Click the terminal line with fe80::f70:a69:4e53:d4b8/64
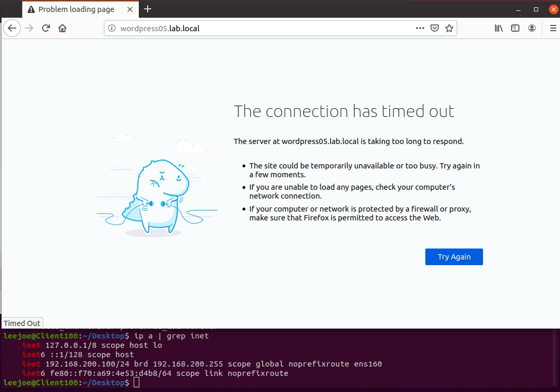Viewport: 560px width, 392px height. click(x=155, y=373)
